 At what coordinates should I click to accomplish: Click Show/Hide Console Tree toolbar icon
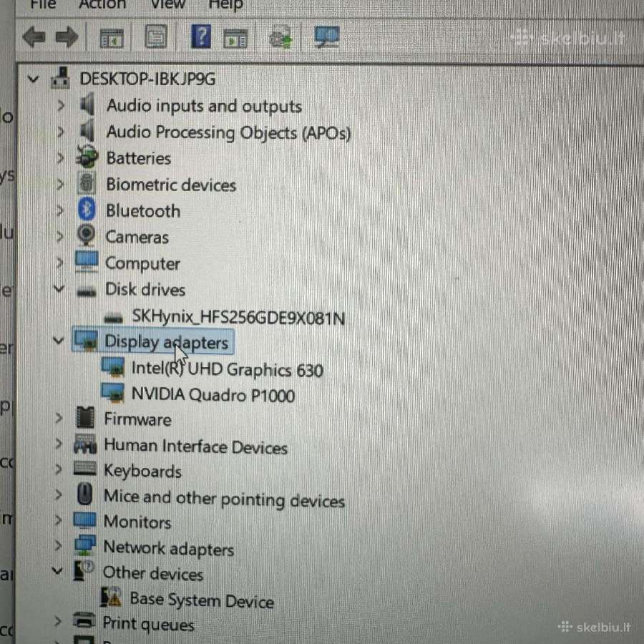(x=112, y=38)
